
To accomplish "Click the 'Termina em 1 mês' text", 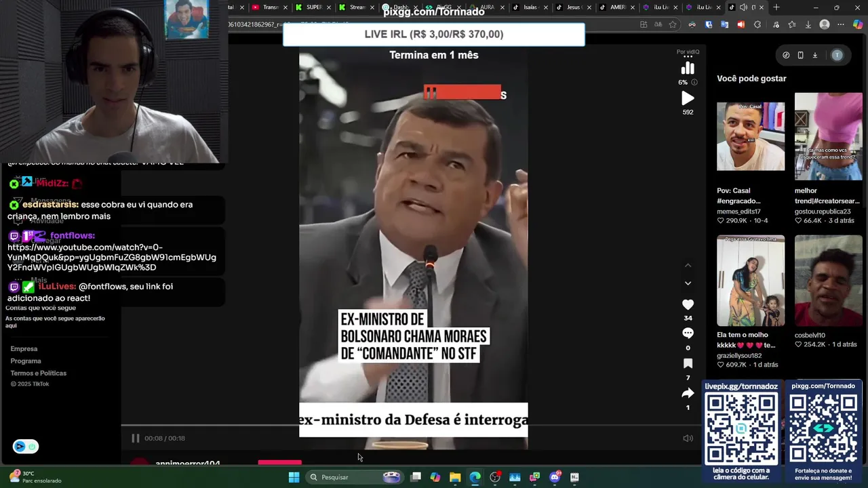I will (x=434, y=56).
